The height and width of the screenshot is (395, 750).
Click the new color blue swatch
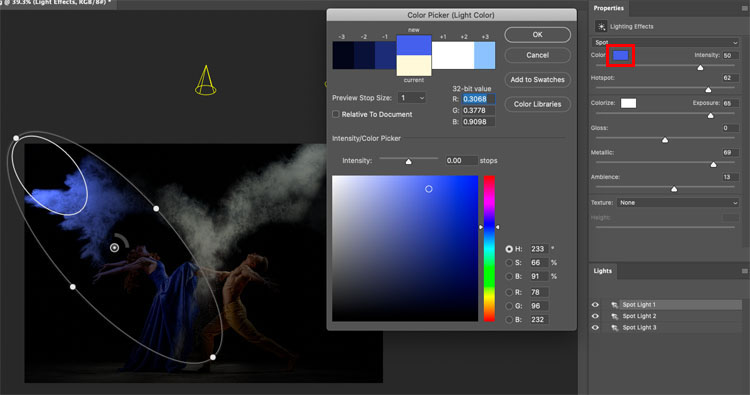click(414, 44)
